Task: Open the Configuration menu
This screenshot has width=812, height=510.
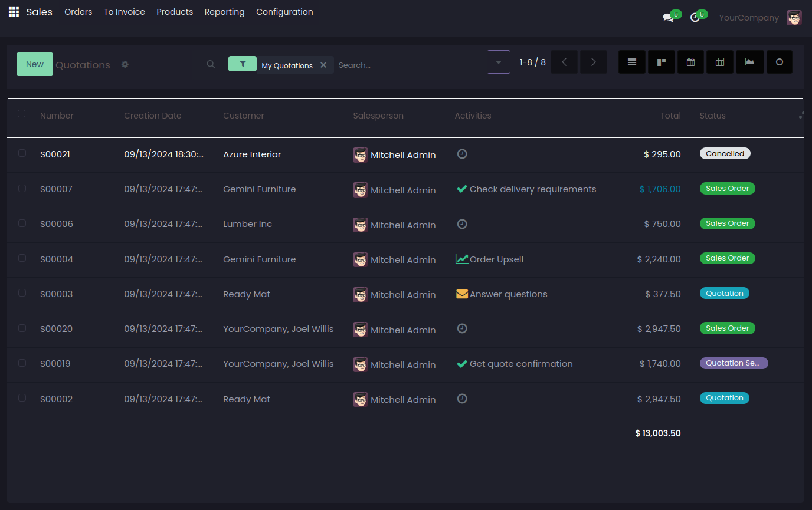Action: click(284, 12)
